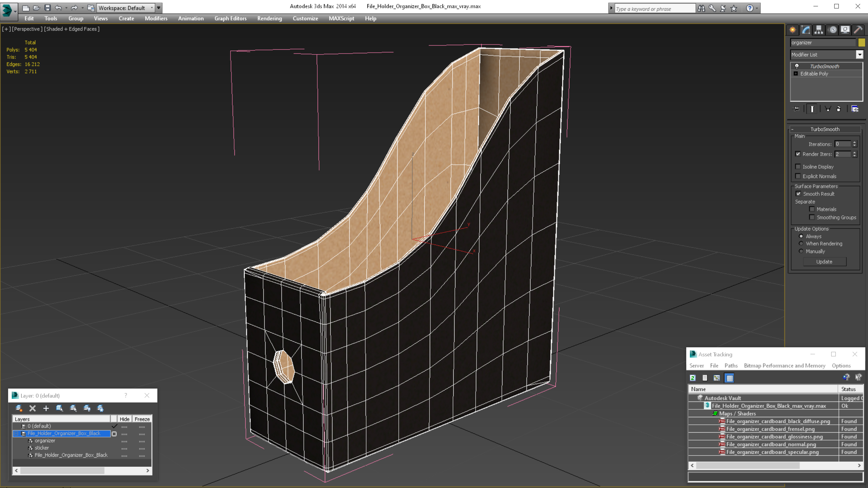Open the Hierarchy command panel tab
The image size is (868, 488).
819,30
